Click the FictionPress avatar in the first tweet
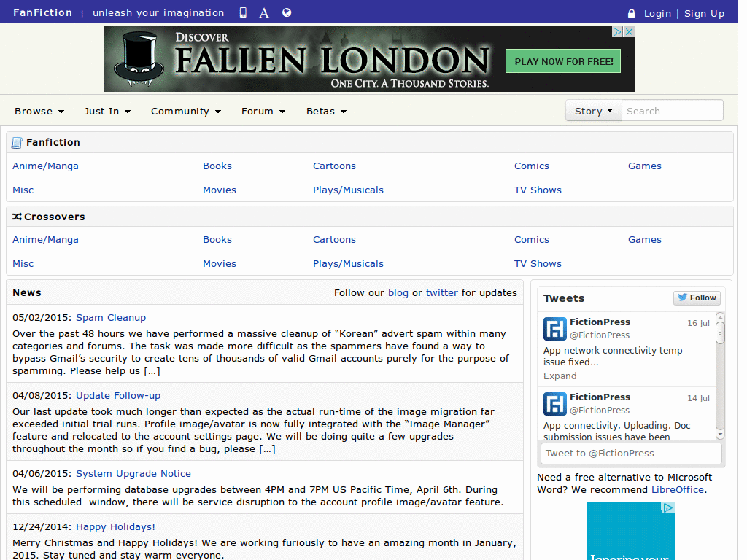747x560 pixels. tap(554, 329)
